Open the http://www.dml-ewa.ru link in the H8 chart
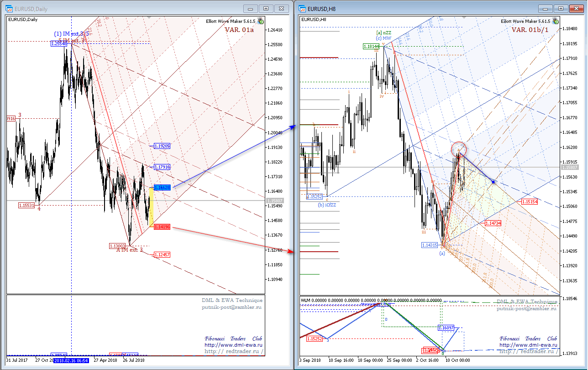The image size is (588, 370). [x=528, y=345]
